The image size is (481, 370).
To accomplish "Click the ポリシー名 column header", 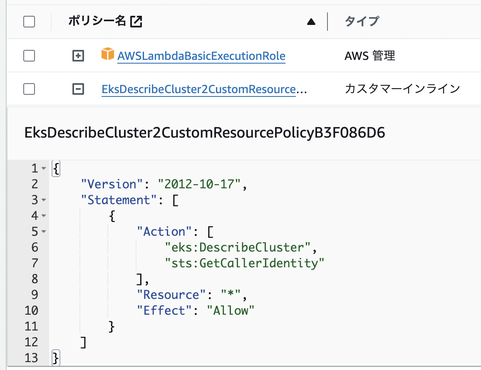I will tap(97, 21).
